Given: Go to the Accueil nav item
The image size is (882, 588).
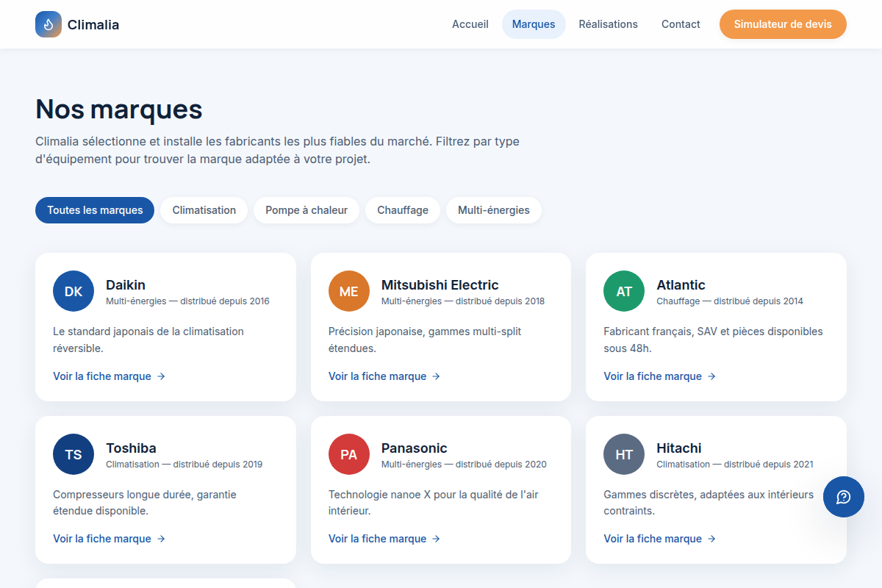Looking at the screenshot, I should [470, 24].
